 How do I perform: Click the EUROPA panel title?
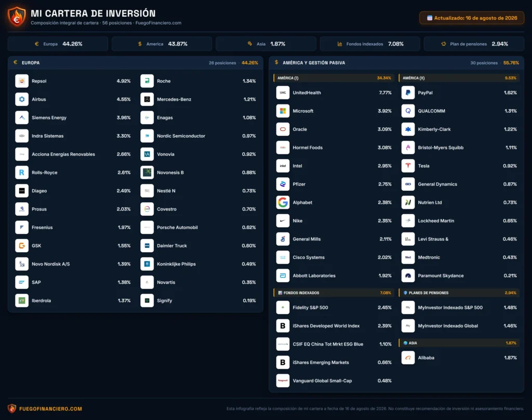click(x=31, y=63)
